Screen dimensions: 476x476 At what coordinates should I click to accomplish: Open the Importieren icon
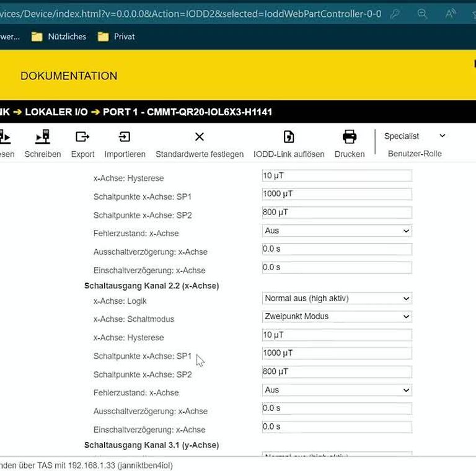tap(125, 137)
